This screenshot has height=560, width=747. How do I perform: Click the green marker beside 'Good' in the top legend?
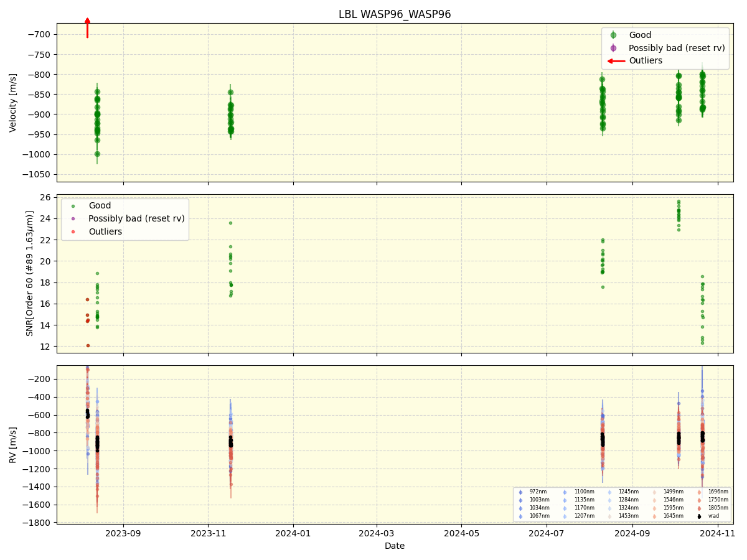pos(613,35)
